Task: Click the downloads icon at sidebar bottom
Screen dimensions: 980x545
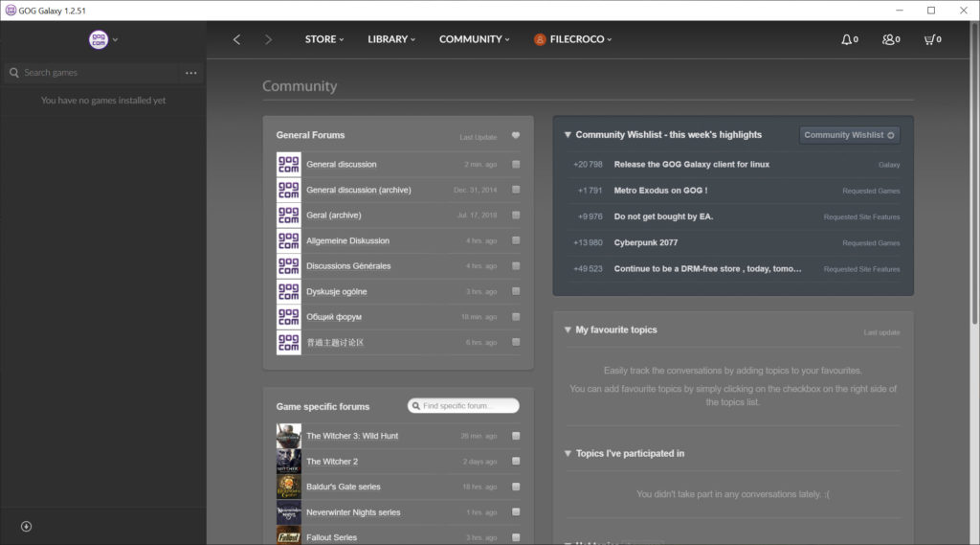Action: pyautogui.click(x=26, y=526)
